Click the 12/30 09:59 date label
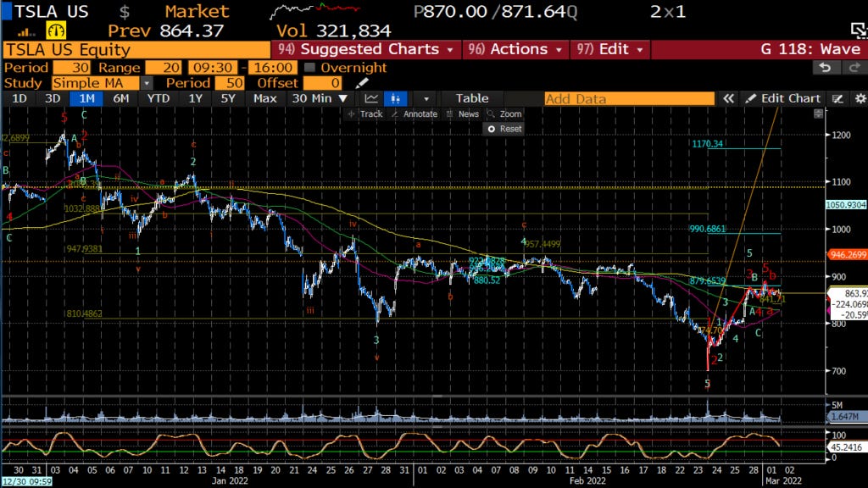This screenshot has height=488, width=868. pyautogui.click(x=26, y=481)
